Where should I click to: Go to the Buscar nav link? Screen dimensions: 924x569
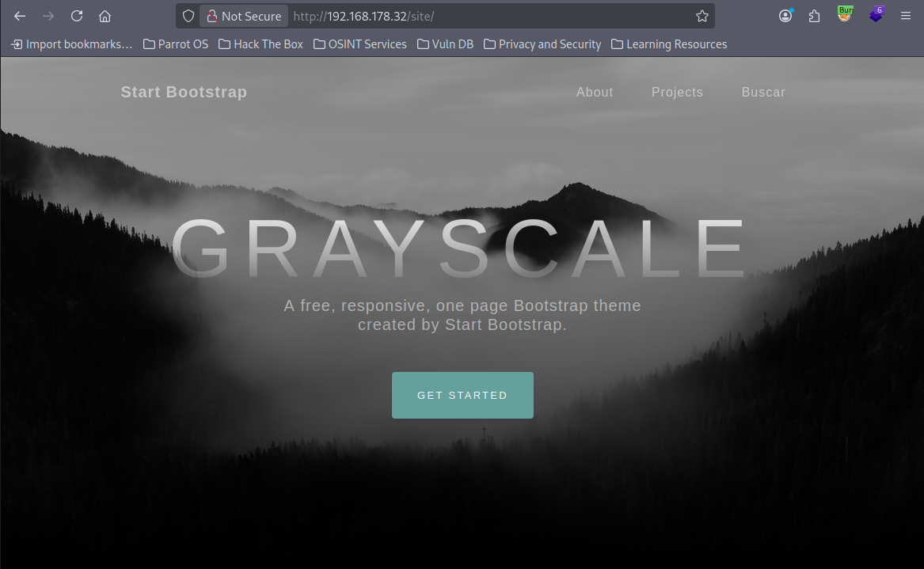coord(763,93)
